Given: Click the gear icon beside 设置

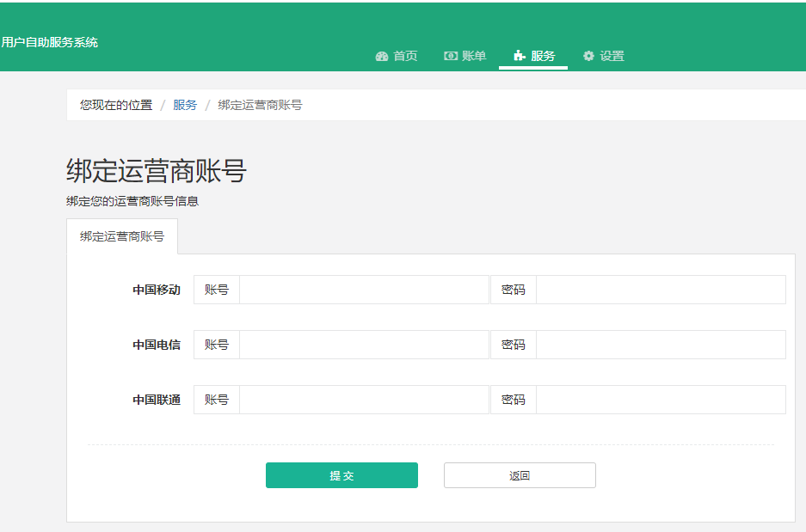Looking at the screenshot, I should 588,56.
